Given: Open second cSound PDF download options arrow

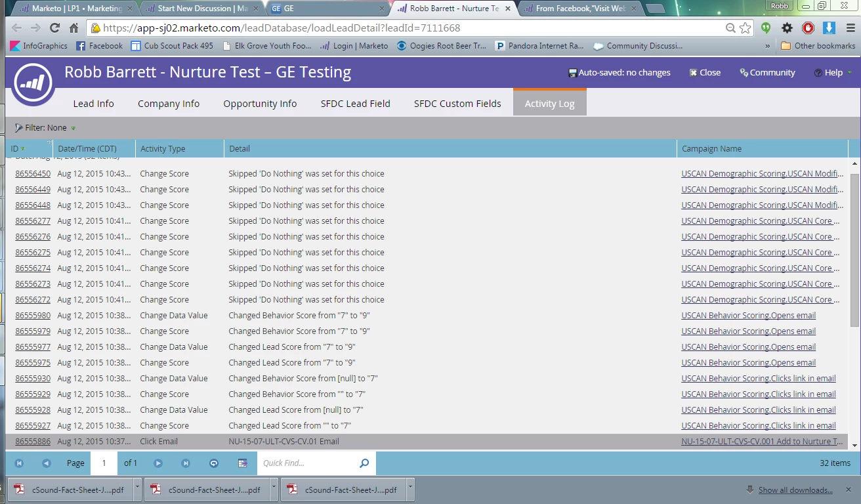Looking at the screenshot, I should (x=274, y=488).
